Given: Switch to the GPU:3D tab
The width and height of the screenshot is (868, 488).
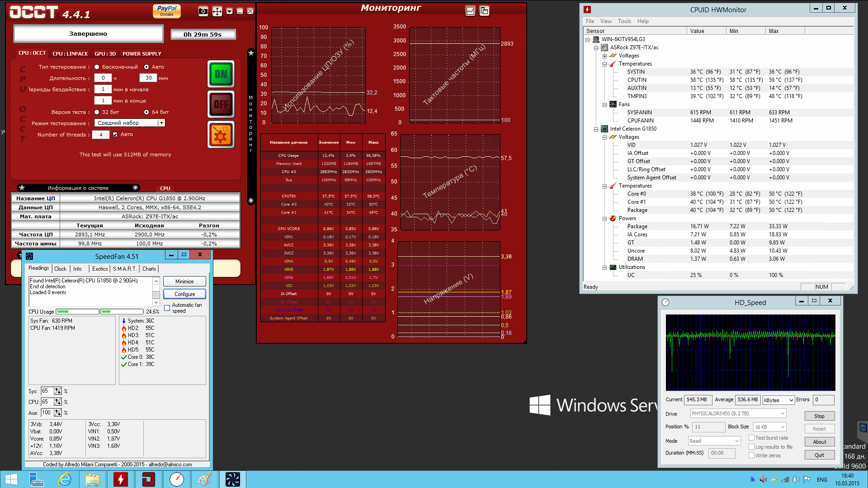Looking at the screenshot, I should pyautogui.click(x=105, y=54).
